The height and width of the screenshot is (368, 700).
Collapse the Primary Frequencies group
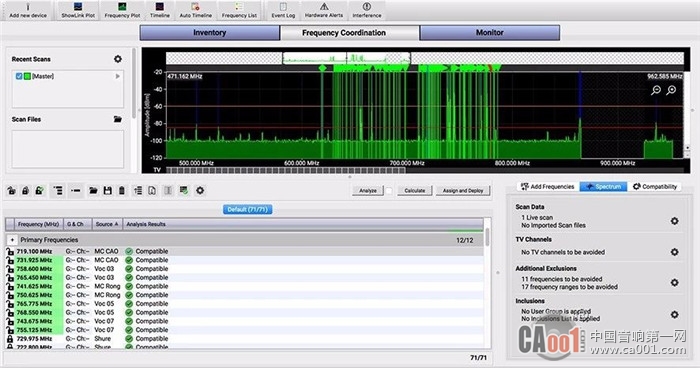[12, 240]
